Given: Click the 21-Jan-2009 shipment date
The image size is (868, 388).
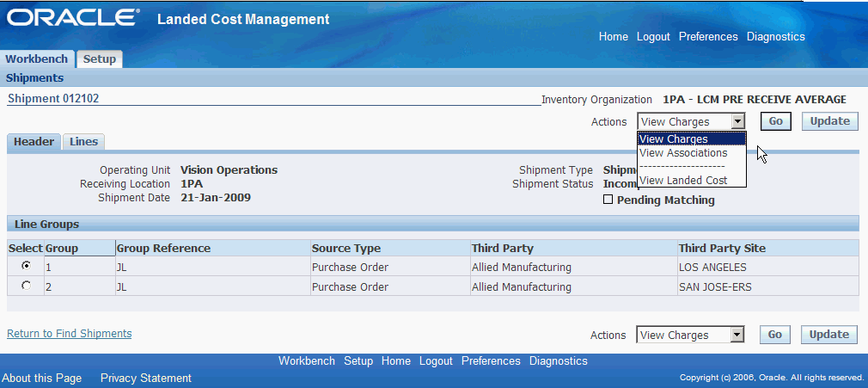Looking at the screenshot, I should coord(216,197).
